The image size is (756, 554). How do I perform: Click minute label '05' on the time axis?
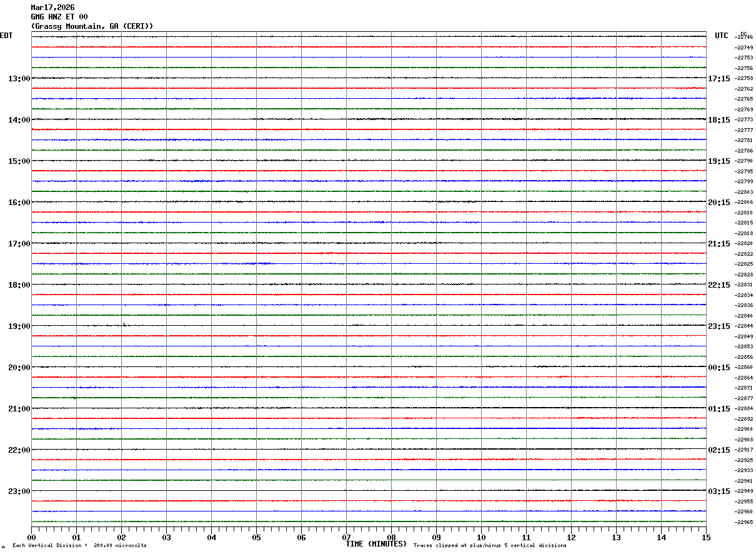pyautogui.click(x=256, y=538)
